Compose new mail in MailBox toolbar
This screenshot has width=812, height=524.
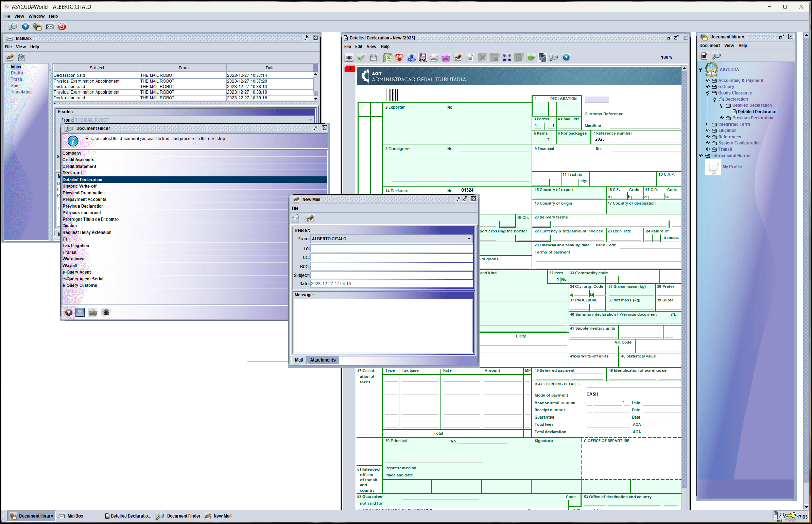pyautogui.click(x=10, y=57)
